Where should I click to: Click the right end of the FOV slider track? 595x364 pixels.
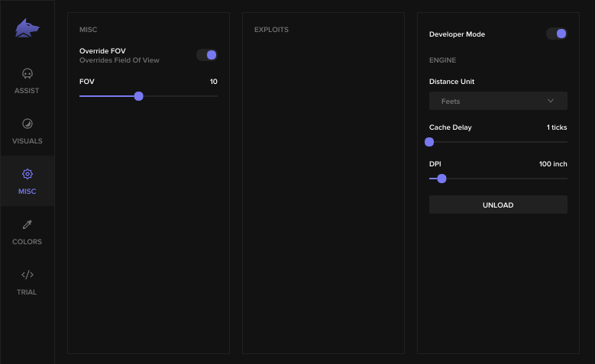pos(217,96)
